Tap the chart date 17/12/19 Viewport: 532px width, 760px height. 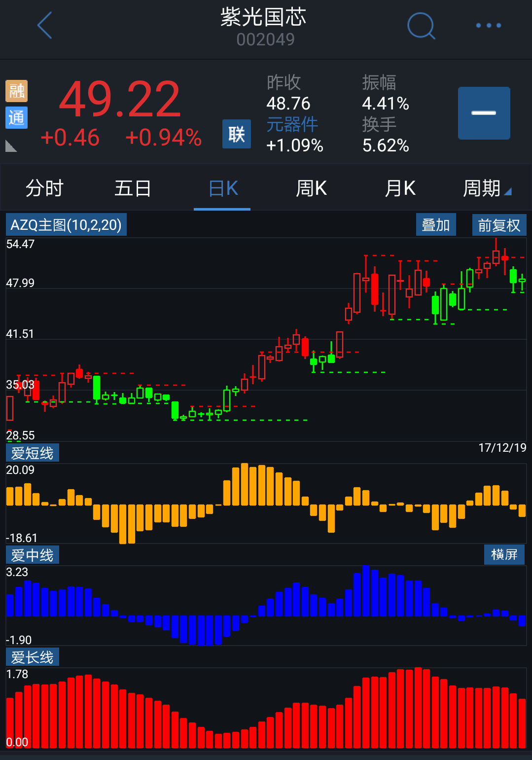(x=502, y=448)
